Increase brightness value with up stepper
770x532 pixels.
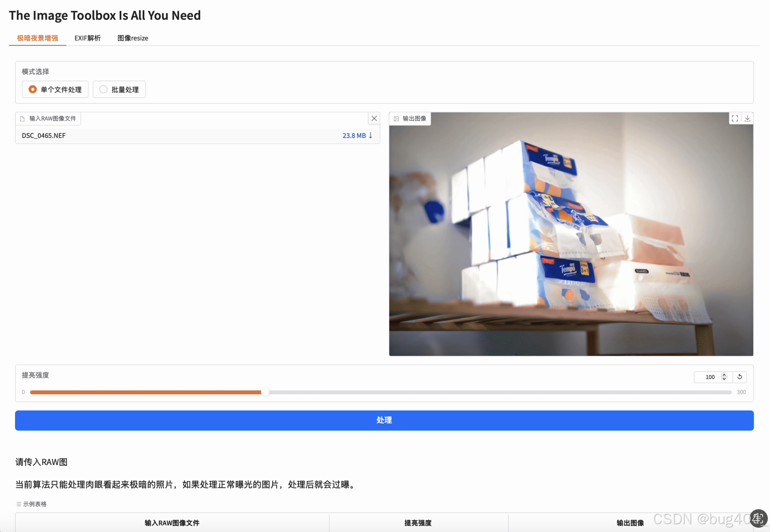click(724, 375)
